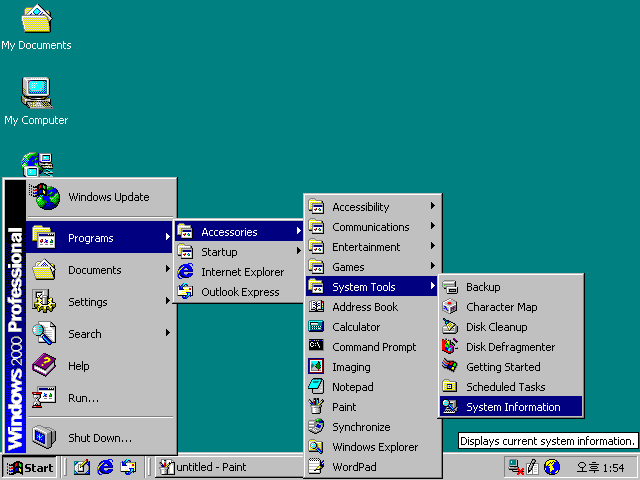Switch to untitled - Paint taskbar button
Viewport: 640px width, 480px height.
229,467
